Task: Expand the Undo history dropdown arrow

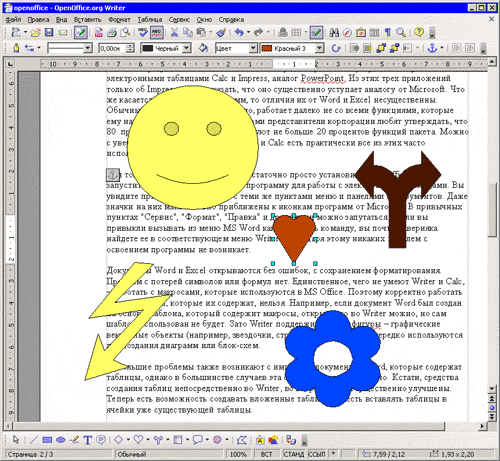Action: tap(248, 32)
